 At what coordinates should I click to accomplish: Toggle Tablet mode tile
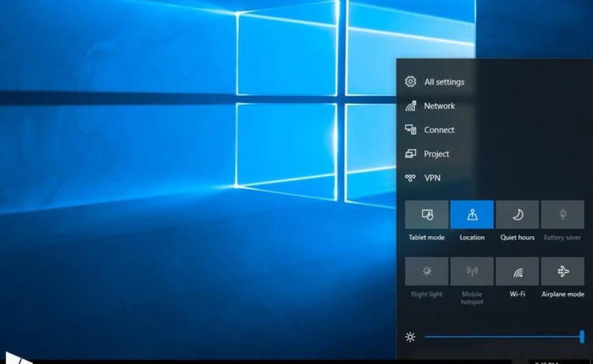coord(427,215)
